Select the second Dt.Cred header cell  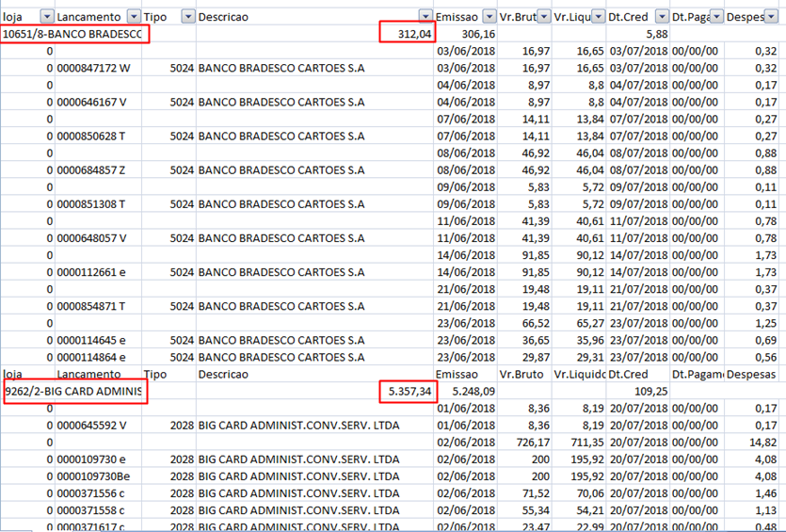pos(638,375)
